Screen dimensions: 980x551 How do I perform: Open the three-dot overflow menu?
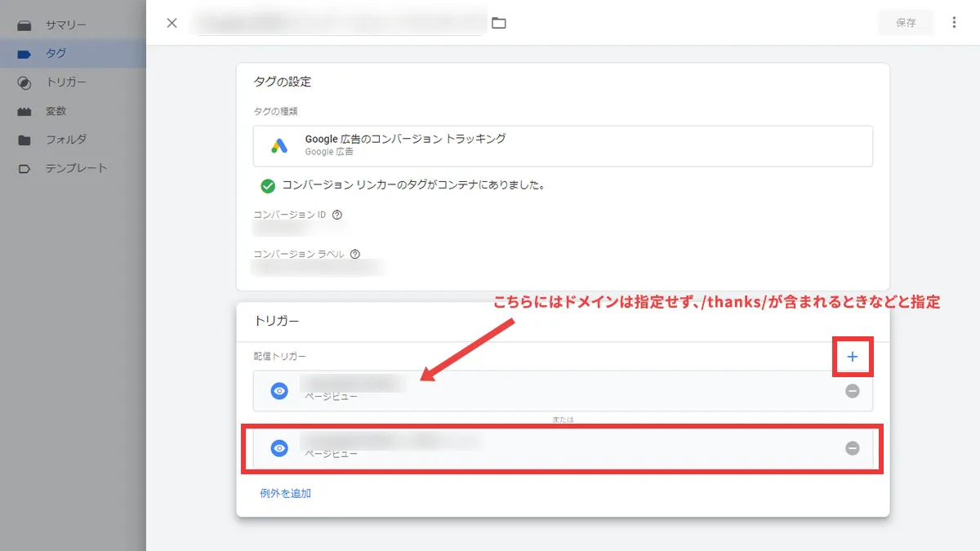click(x=954, y=23)
